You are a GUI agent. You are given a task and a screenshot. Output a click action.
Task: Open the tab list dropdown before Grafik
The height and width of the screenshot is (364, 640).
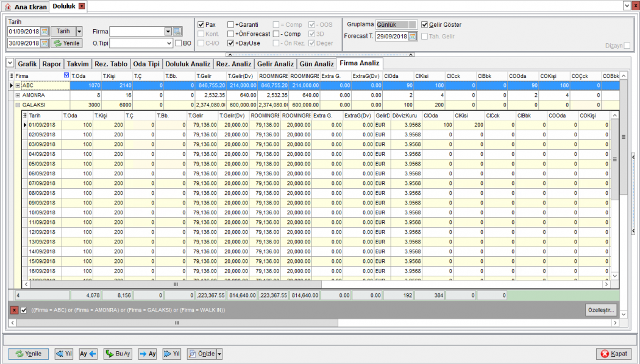pyautogui.click(x=10, y=63)
